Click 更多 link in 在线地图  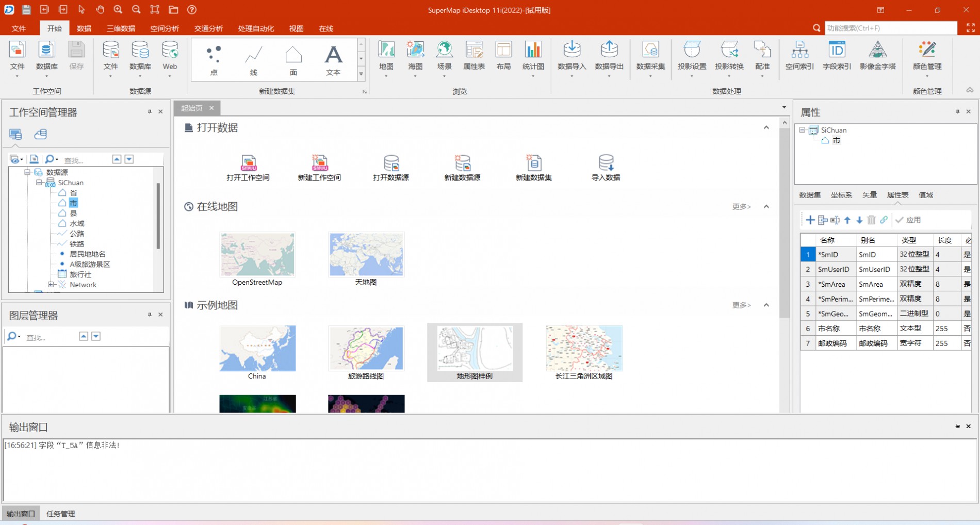coord(741,206)
